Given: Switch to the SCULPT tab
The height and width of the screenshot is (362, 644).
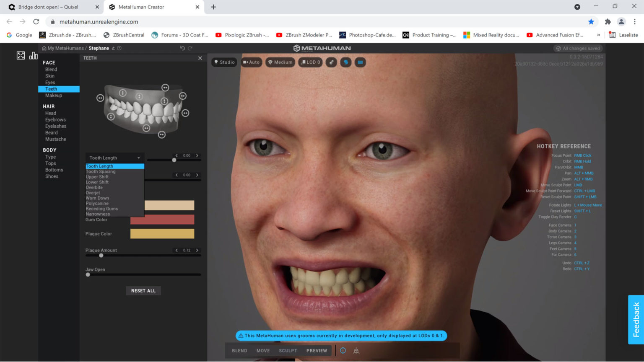Looking at the screenshot, I should [x=288, y=350].
